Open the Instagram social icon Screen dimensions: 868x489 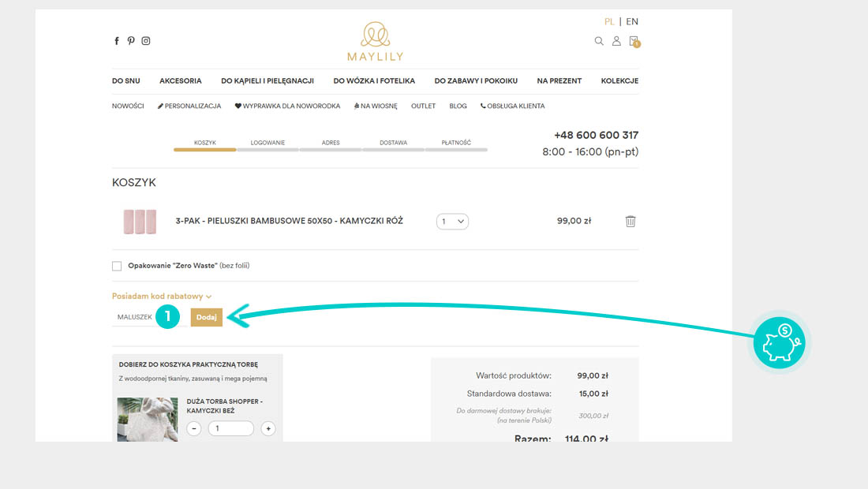pyautogui.click(x=146, y=41)
